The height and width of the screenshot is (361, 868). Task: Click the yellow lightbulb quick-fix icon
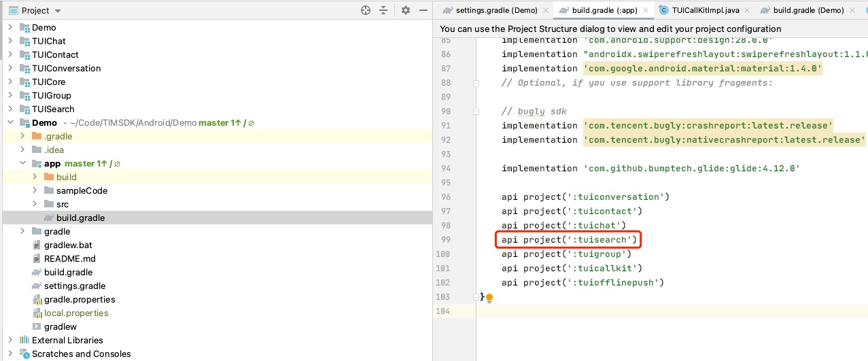489,298
